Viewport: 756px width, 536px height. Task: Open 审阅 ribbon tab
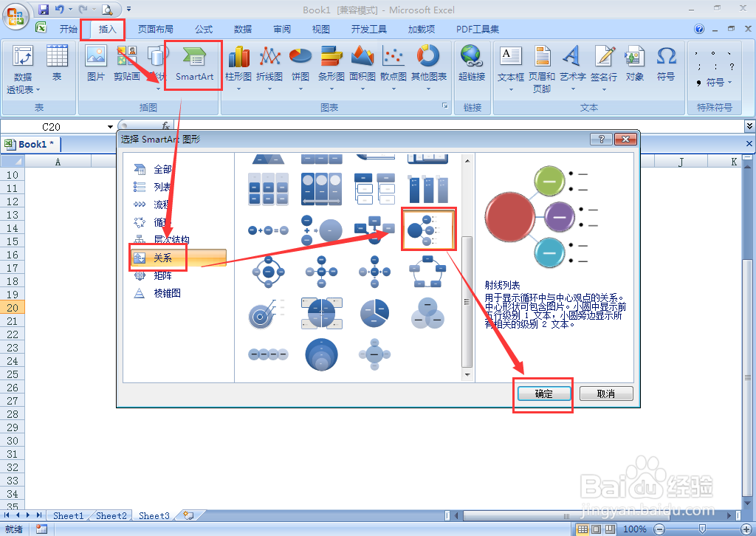click(x=282, y=30)
